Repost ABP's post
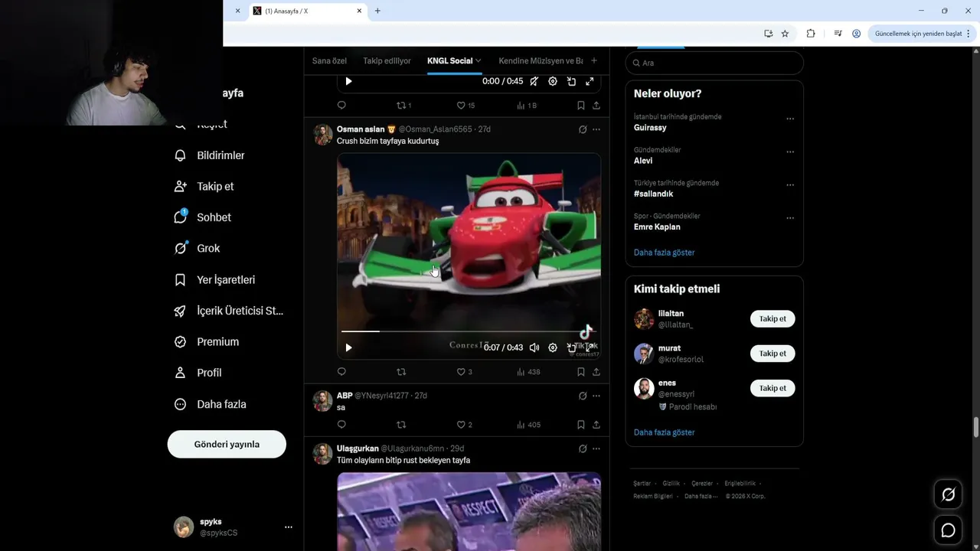 (x=401, y=425)
